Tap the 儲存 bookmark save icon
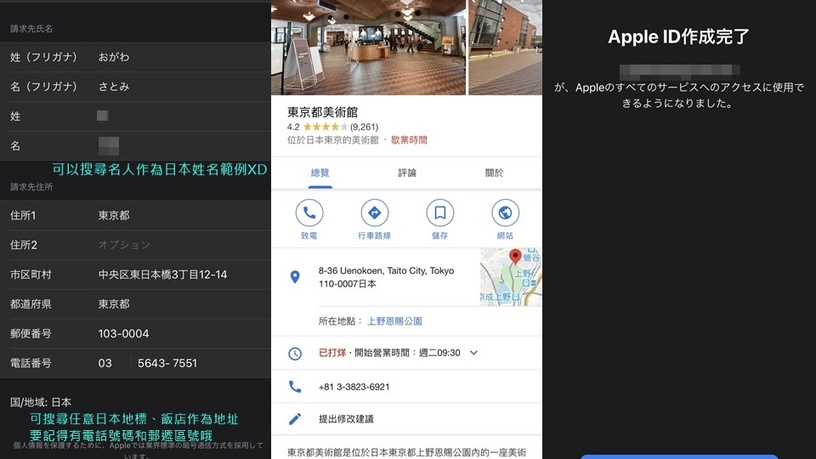 (x=440, y=213)
